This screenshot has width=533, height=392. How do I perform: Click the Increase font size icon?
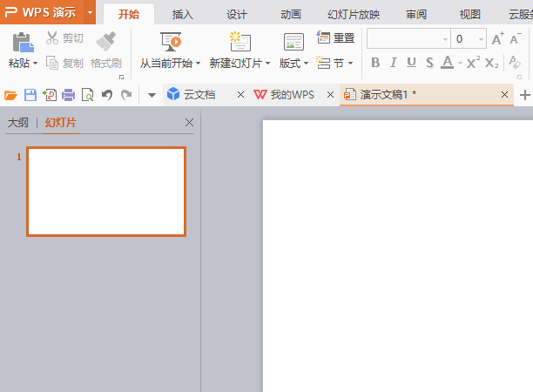coord(497,38)
